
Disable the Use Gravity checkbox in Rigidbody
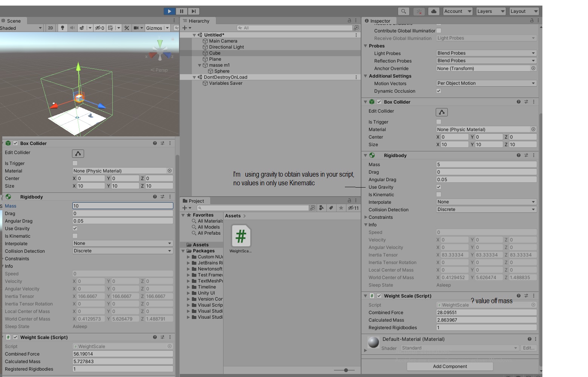pyautogui.click(x=438, y=187)
